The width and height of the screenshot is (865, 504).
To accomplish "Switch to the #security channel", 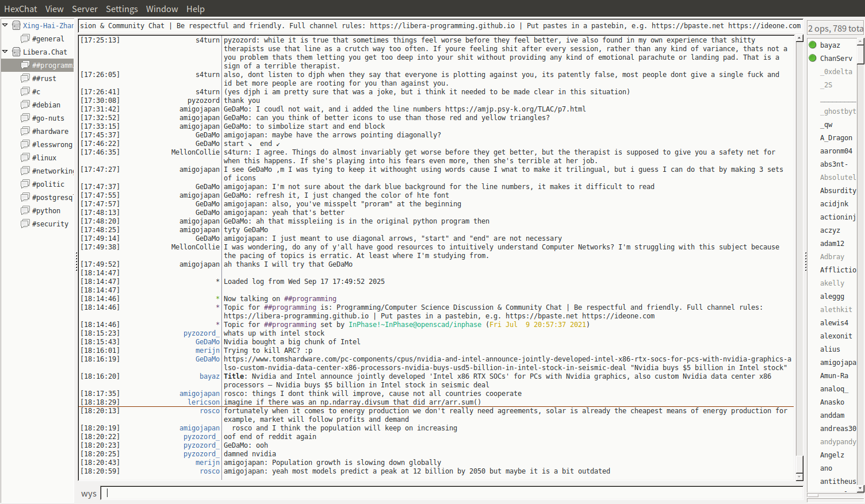I will 50,224.
